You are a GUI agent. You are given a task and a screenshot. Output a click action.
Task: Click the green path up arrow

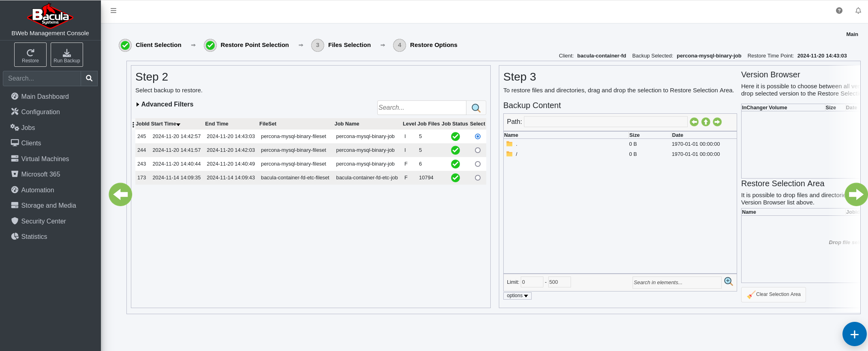click(x=706, y=122)
